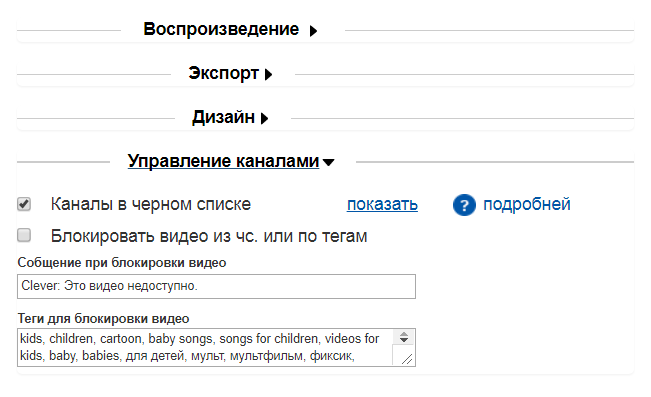Click the показать link for blacklist channels
Screen dimensions: 651x397
tap(382, 204)
